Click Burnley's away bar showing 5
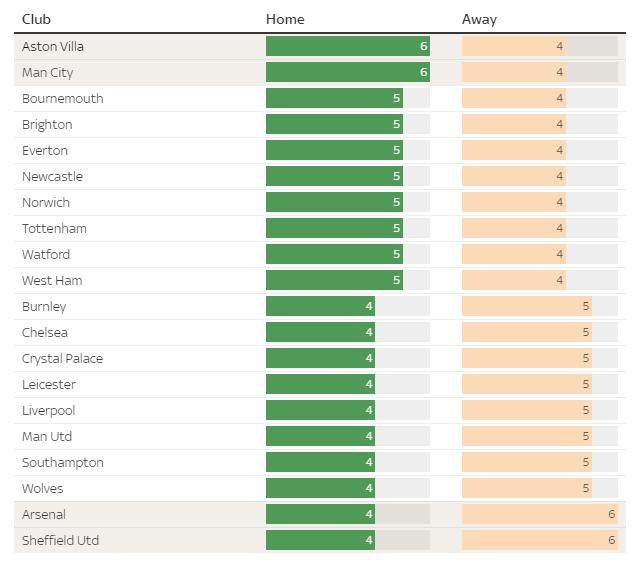The height and width of the screenshot is (568, 641). click(526, 306)
